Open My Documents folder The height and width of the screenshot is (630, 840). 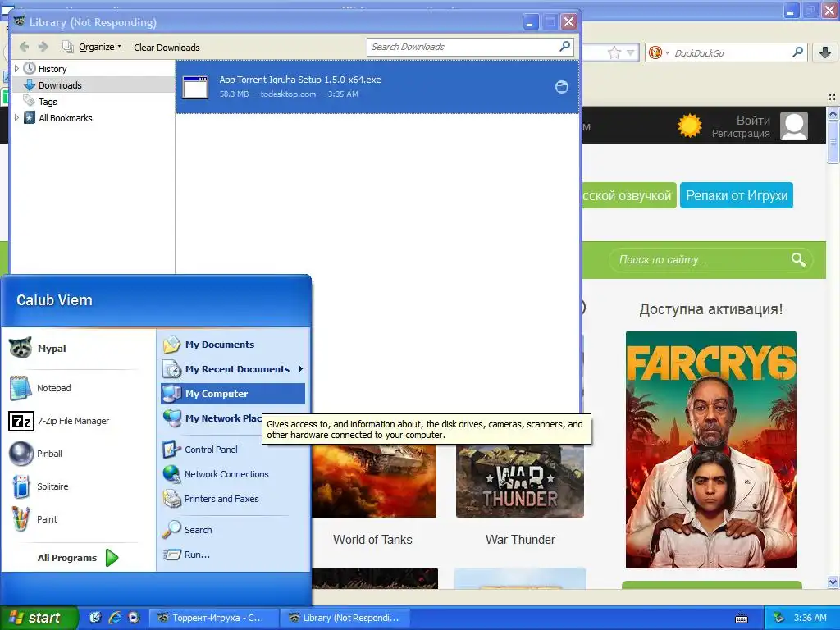pos(232,345)
